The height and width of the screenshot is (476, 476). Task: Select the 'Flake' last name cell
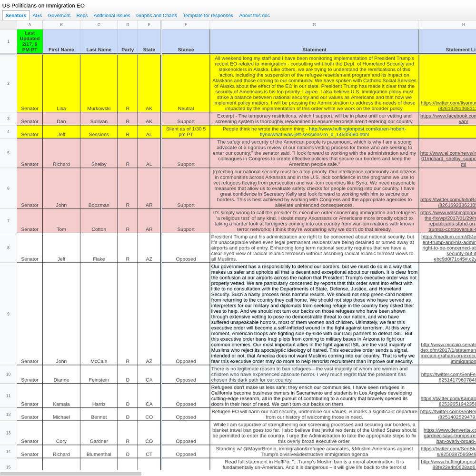pyautogui.click(x=99, y=248)
